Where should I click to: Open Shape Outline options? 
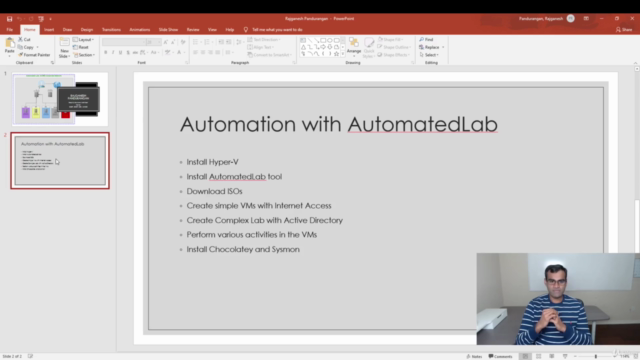[x=394, y=47]
